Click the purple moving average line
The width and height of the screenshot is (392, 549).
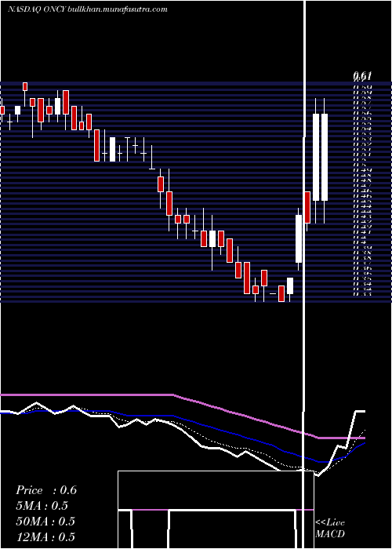182,398
